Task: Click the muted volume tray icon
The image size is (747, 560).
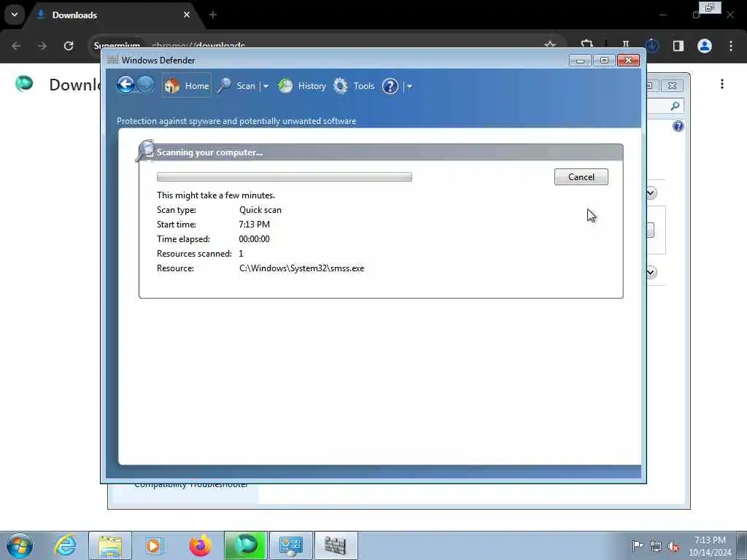Action: click(x=673, y=546)
